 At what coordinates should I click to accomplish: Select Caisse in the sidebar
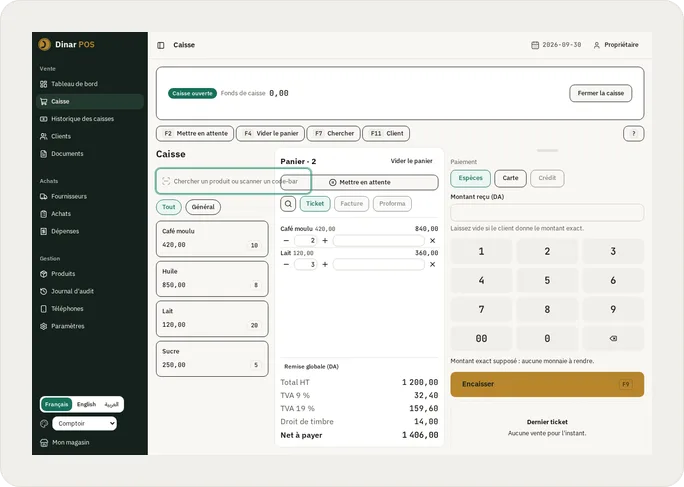tap(90, 101)
